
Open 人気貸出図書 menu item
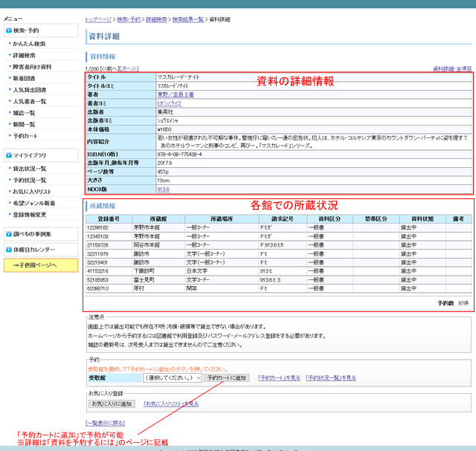[30, 90]
